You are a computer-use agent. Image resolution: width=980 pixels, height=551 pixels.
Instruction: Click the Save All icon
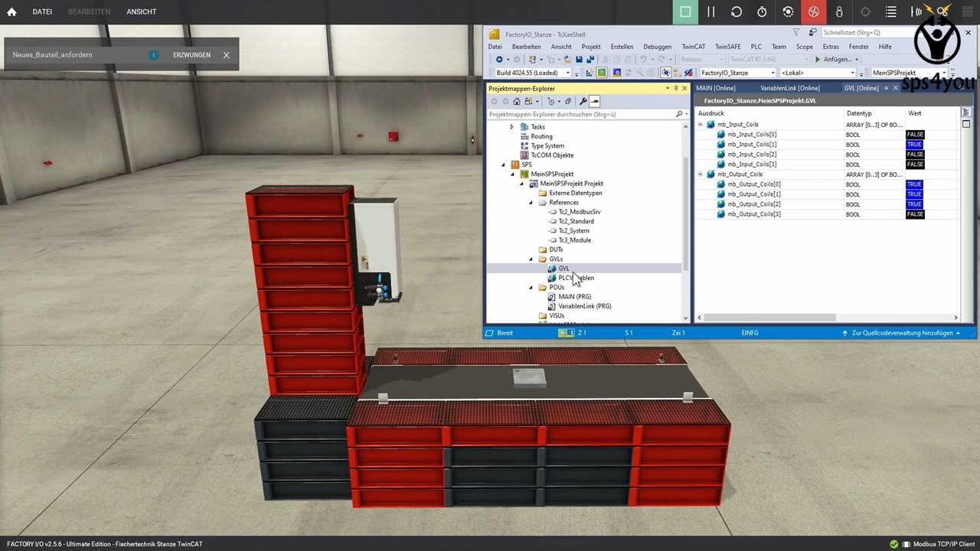pos(590,60)
